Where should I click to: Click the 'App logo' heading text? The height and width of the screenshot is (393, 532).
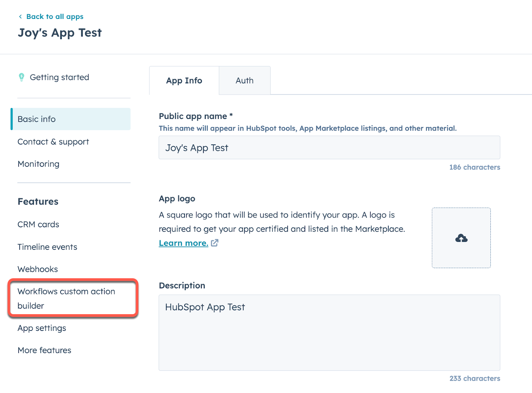(x=177, y=199)
